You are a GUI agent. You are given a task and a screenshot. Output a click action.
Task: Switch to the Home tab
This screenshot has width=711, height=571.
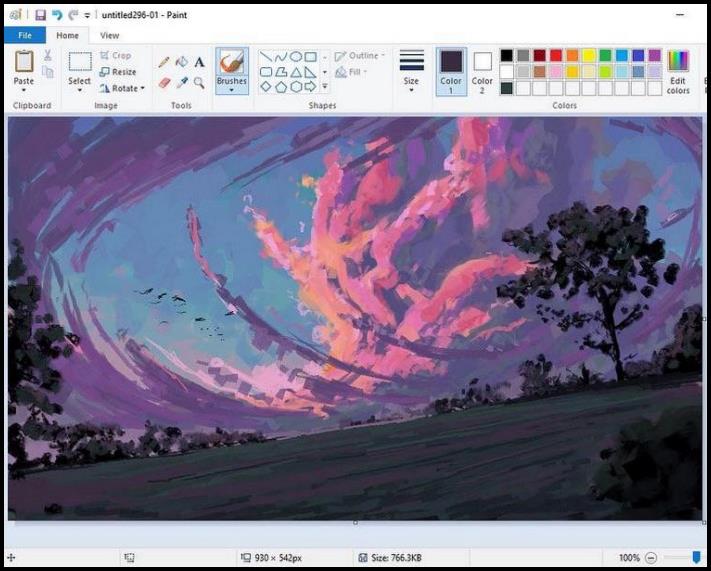(68, 35)
